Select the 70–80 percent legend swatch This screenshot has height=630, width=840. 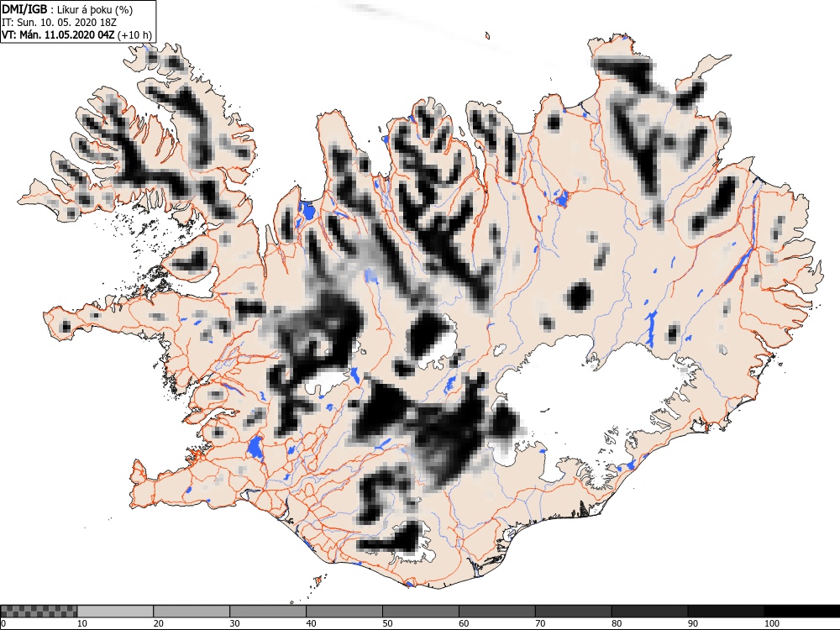click(x=573, y=612)
